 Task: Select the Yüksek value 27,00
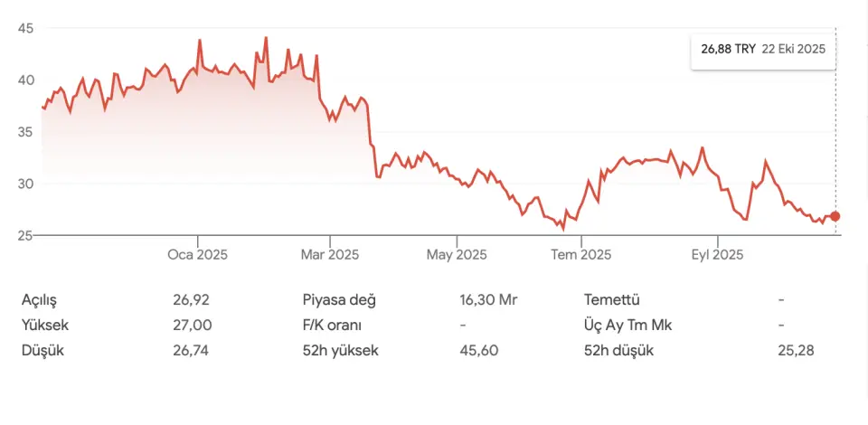pos(192,326)
